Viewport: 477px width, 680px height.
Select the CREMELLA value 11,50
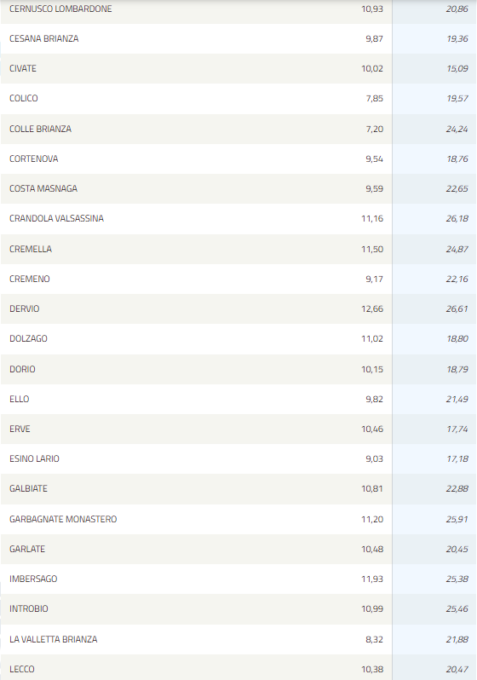(x=372, y=249)
